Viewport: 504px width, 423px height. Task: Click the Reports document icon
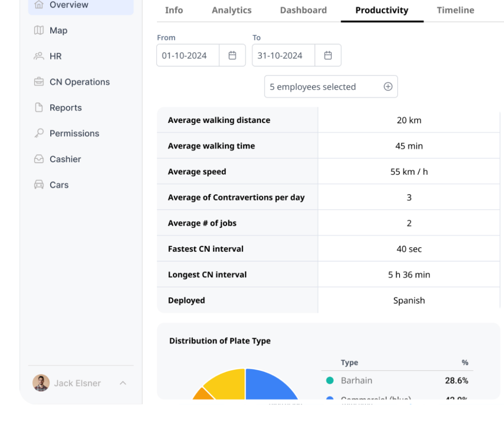pos(39,108)
